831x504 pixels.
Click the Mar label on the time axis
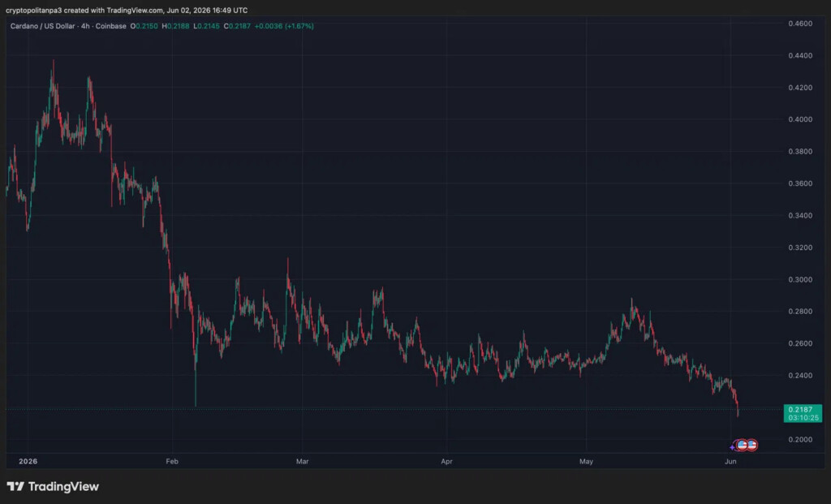pyautogui.click(x=302, y=461)
